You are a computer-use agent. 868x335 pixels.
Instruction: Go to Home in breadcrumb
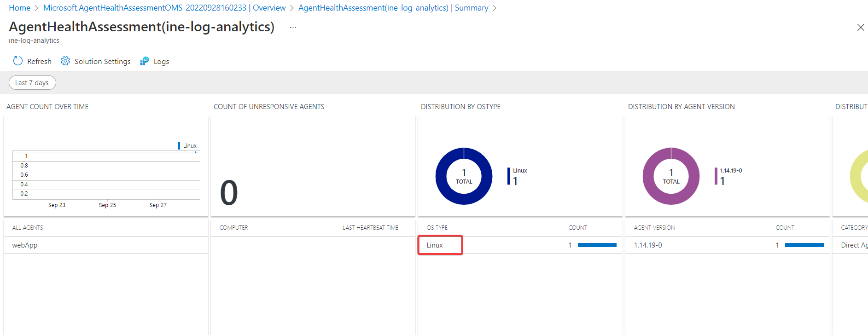[19, 8]
